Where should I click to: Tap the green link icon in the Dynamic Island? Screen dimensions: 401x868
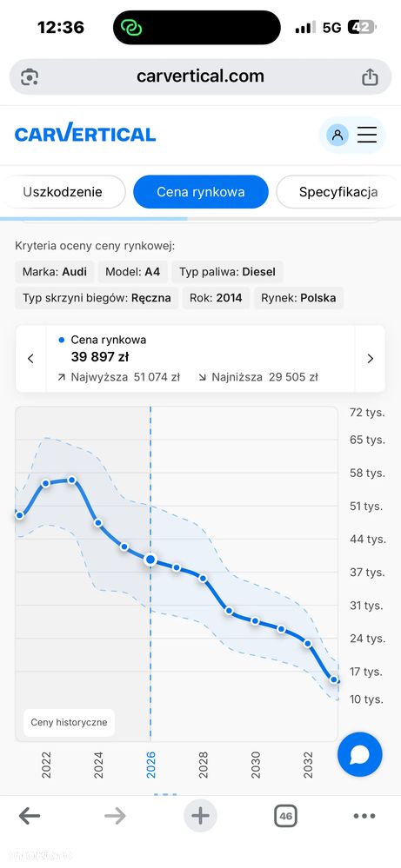click(x=132, y=27)
